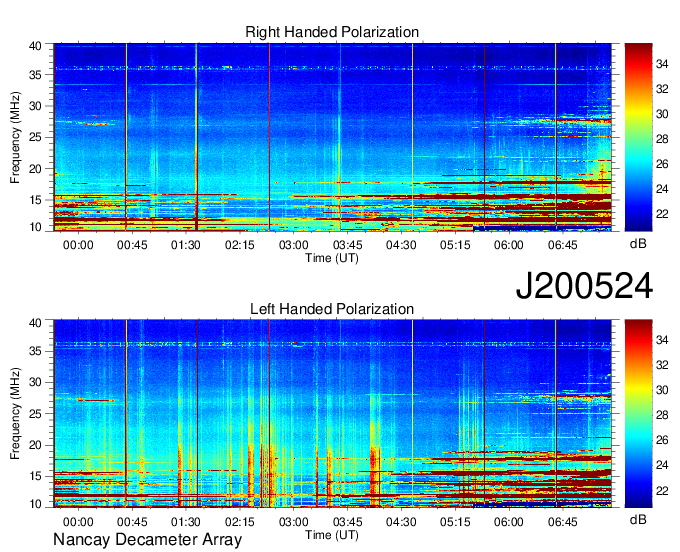Click the 02:15 tick of the Right Handed plot
Viewport: 680px width, 552px height.
tap(240, 245)
